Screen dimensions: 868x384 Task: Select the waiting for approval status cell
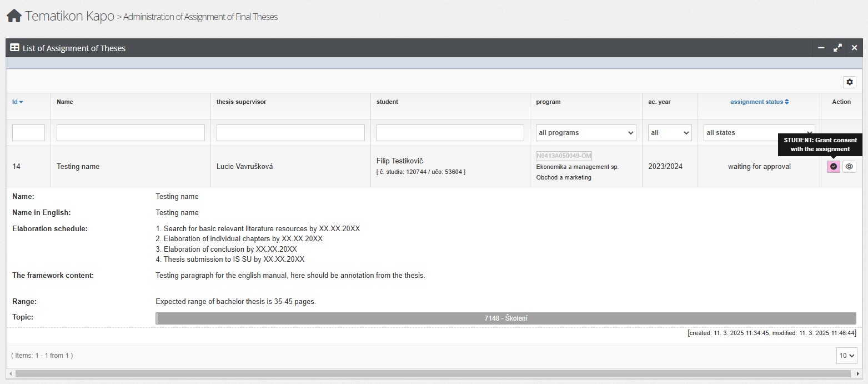pos(759,166)
